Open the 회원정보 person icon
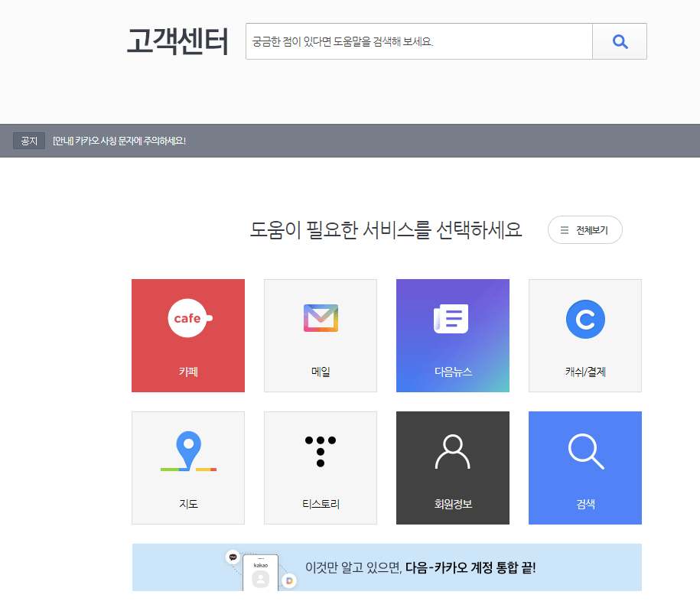The width and height of the screenshot is (700, 601). pyautogui.click(x=453, y=452)
